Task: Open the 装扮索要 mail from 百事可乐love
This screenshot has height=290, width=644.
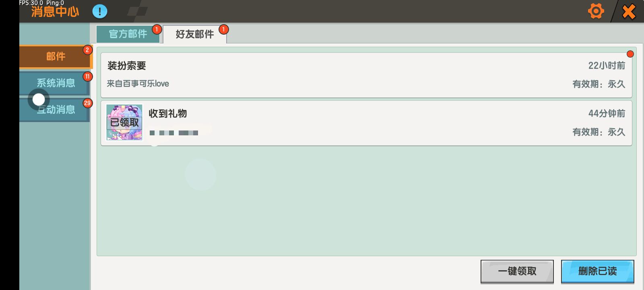Action: [x=366, y=75]
